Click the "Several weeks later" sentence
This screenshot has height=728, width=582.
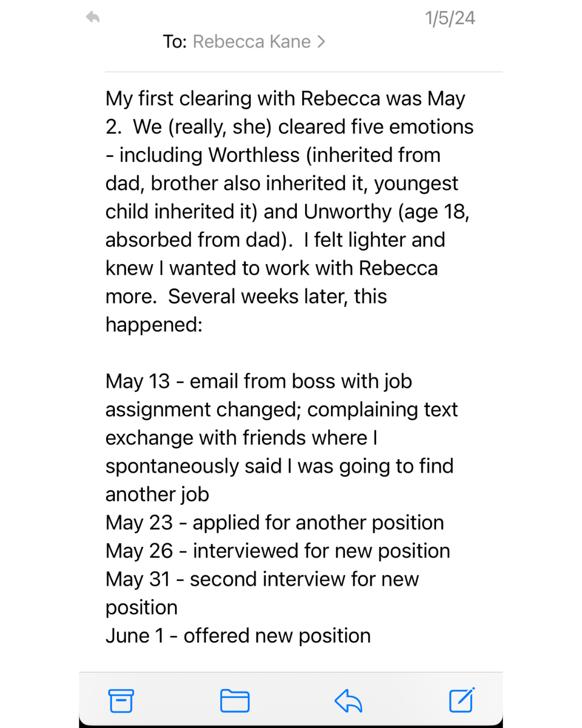277,297
